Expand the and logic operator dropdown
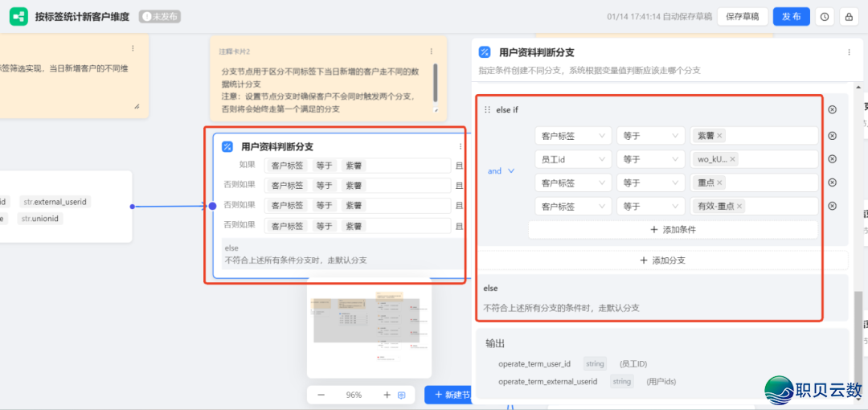This screenshot has height=410, width=868. [500, 171]
